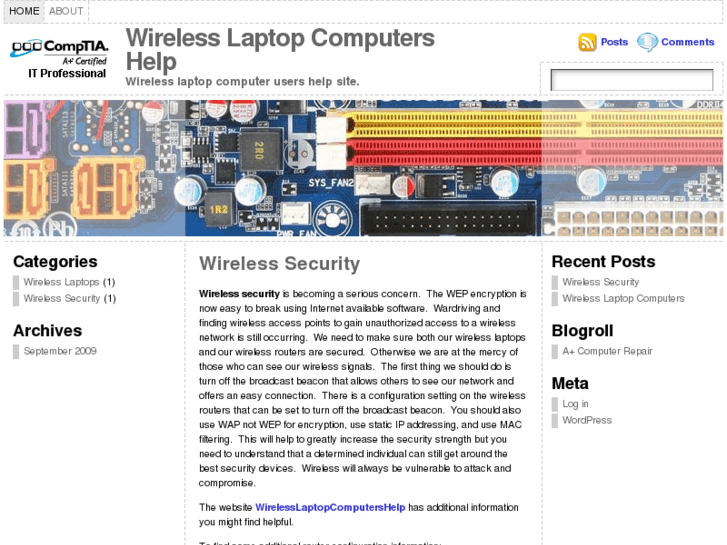Click the Log in link
727x545 pixels.
pyautogui.click(x=575, y=404)
